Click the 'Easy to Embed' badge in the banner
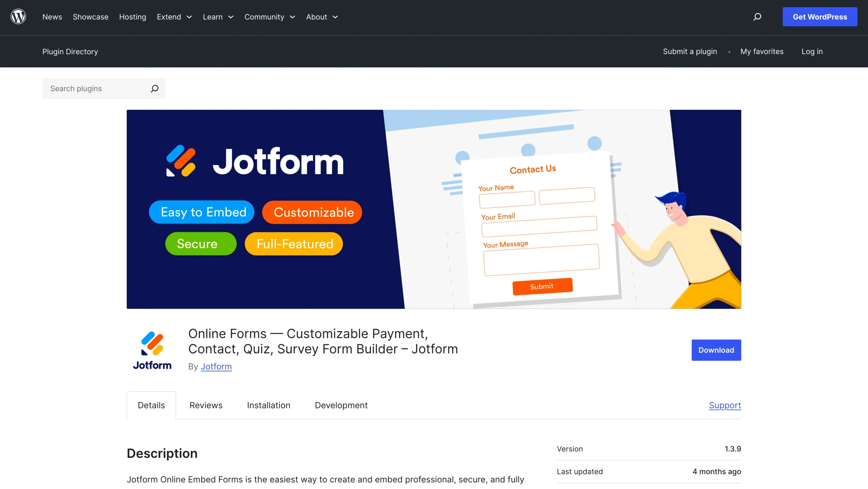This screenshot has height=489, width=868. click(201, 212)
